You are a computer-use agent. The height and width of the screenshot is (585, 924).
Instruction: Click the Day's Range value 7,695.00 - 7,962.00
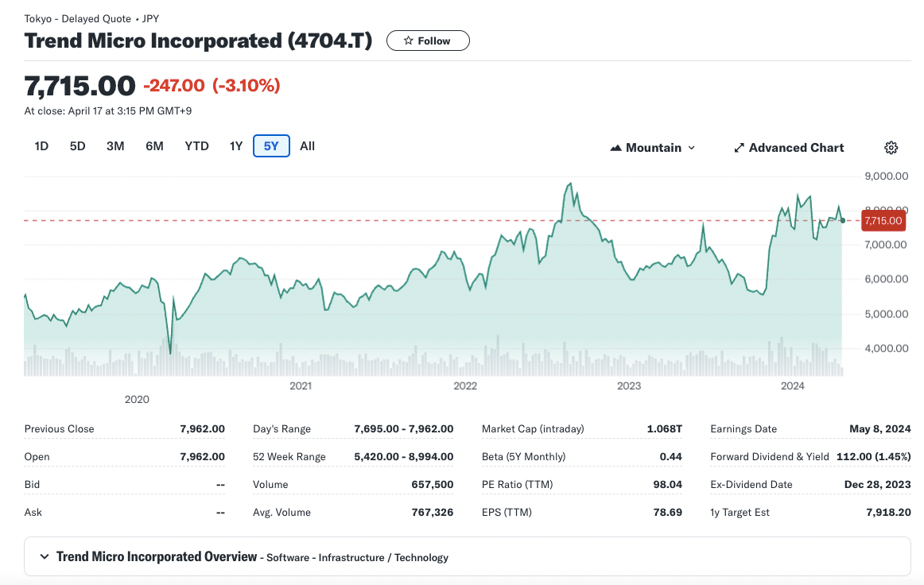coord(404,429)
